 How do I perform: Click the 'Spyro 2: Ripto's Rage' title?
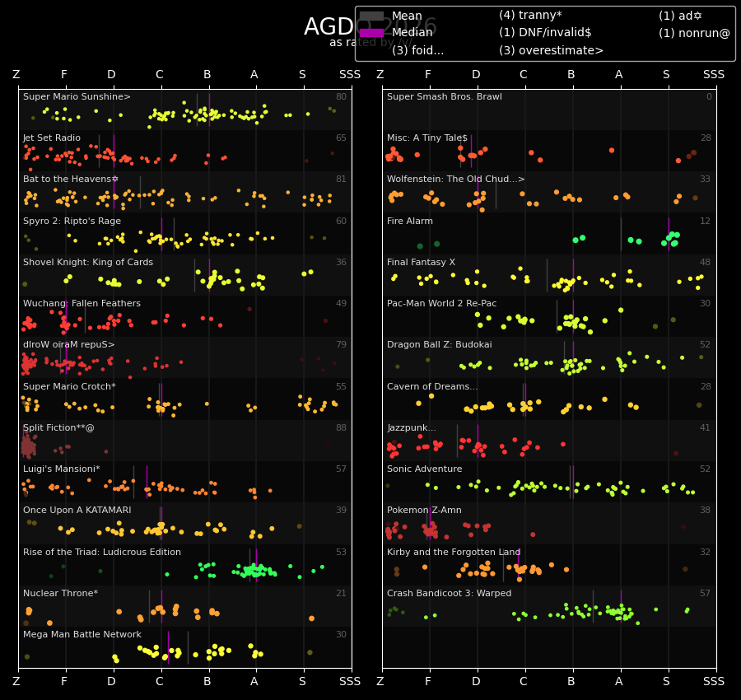pyautogui.click(x=72, y=221)
